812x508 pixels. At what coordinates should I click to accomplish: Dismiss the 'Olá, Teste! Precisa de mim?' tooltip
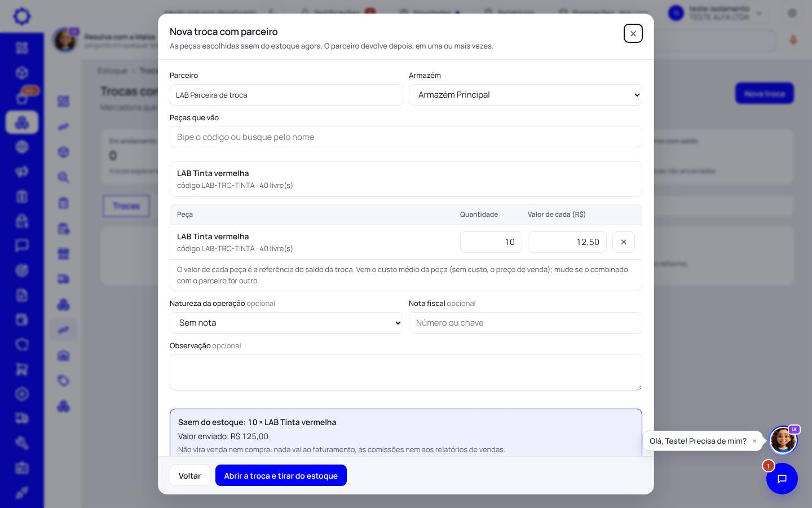754,441
